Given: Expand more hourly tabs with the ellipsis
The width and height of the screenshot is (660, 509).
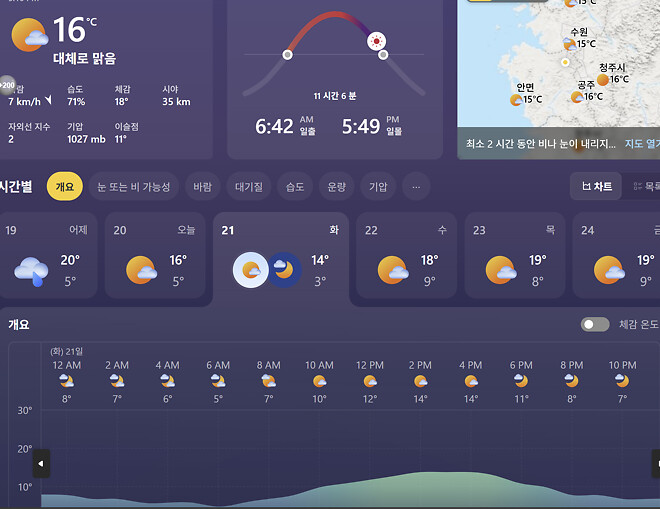Looking at the screenshot, I should 416,187.
